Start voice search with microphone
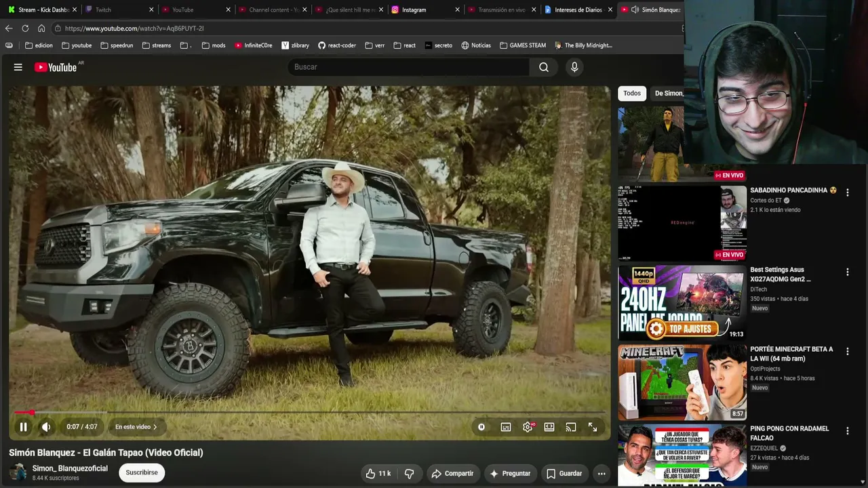 click(x=574, y=67)
